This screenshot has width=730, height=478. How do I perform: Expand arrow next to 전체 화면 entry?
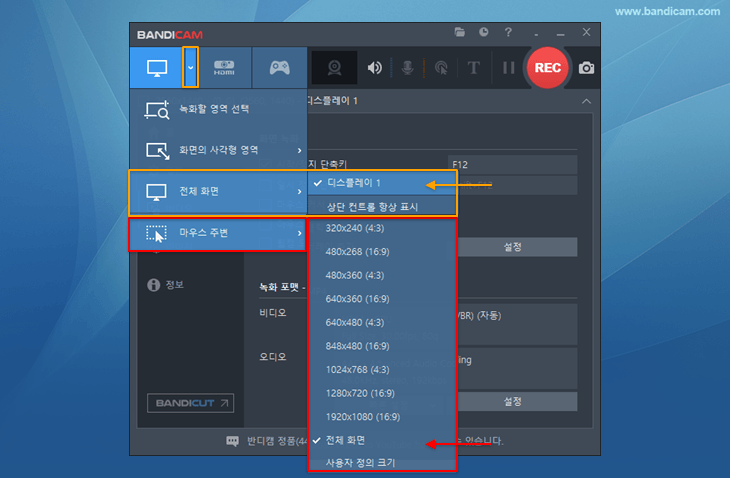click(x=299, y=191)
